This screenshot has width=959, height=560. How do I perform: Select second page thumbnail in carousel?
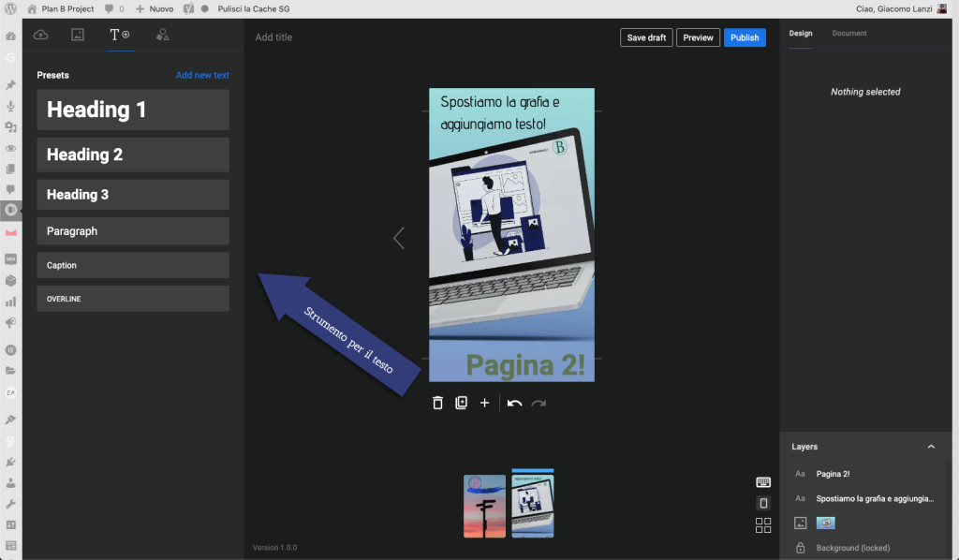pos(533,507)
